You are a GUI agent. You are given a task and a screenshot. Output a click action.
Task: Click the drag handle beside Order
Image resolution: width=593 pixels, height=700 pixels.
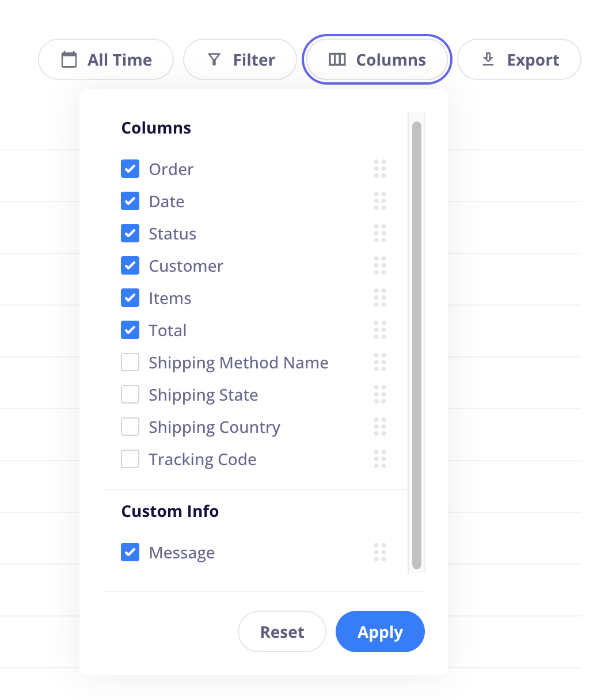380,169
